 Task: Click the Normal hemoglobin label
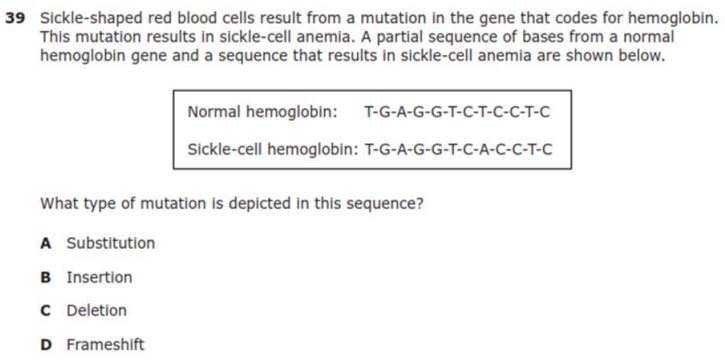coord(263,112)
